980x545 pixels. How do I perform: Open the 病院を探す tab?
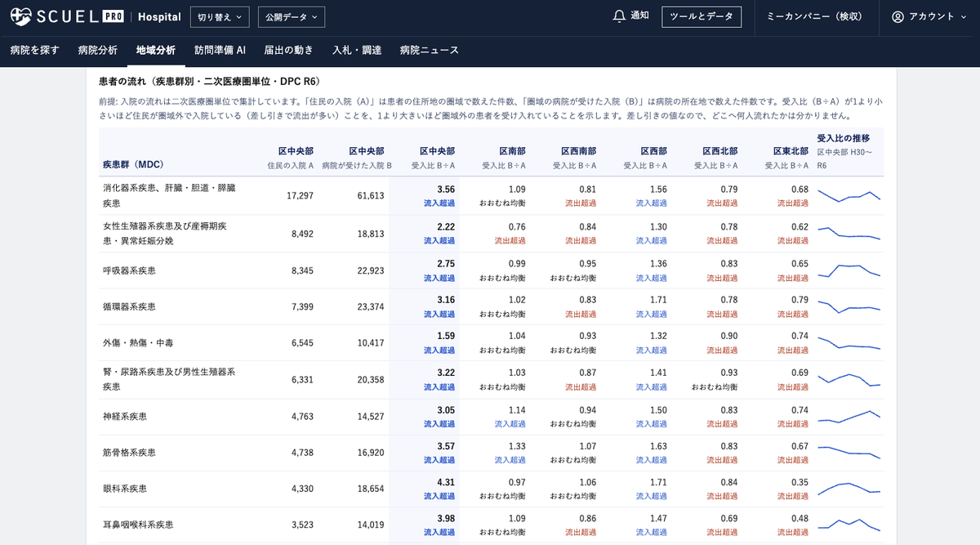click(x=35, y=50)
